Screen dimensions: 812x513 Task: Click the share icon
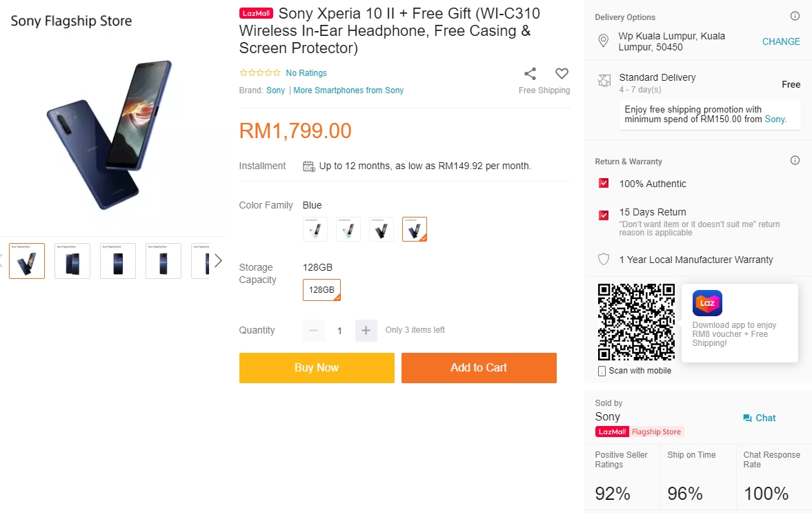[530, 74]
